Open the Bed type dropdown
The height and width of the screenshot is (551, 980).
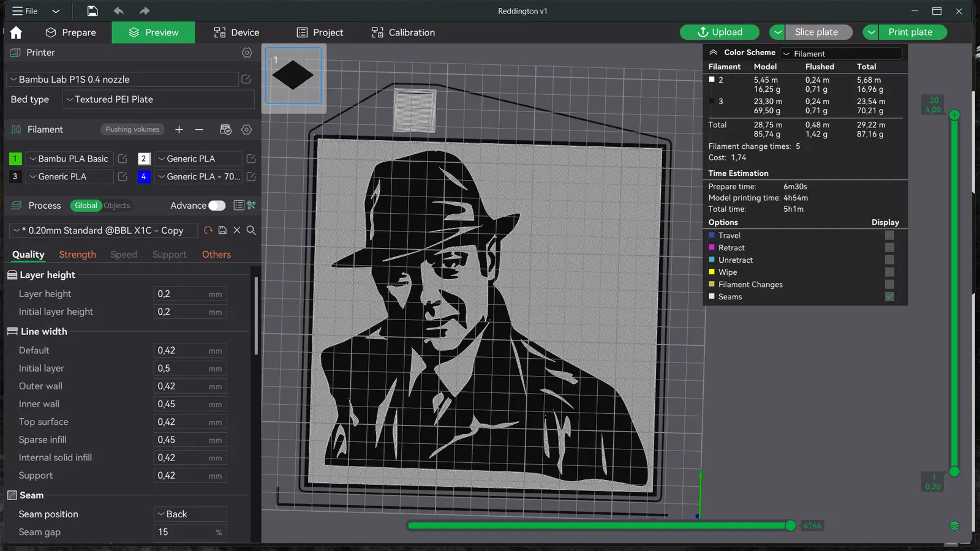coord(158,100)
